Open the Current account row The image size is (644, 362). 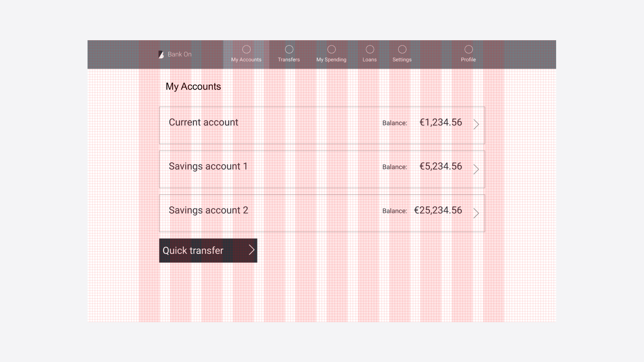(x=322, y=125)
